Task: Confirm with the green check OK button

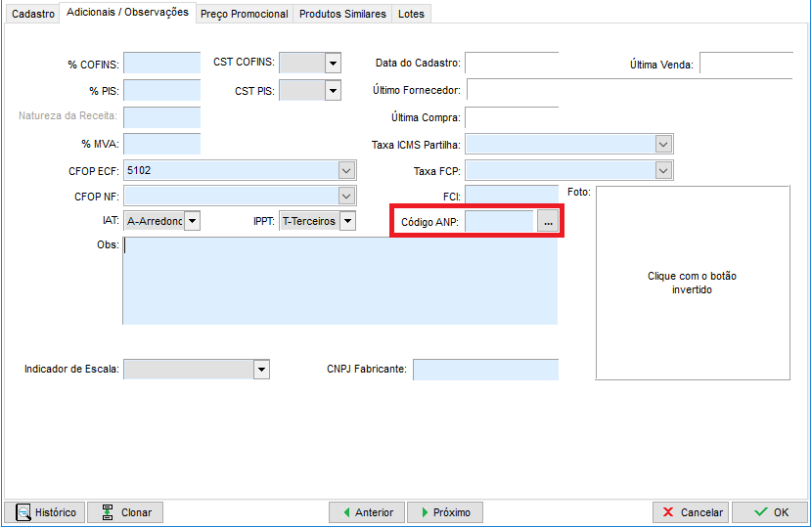Action: [x=769, y=512]
